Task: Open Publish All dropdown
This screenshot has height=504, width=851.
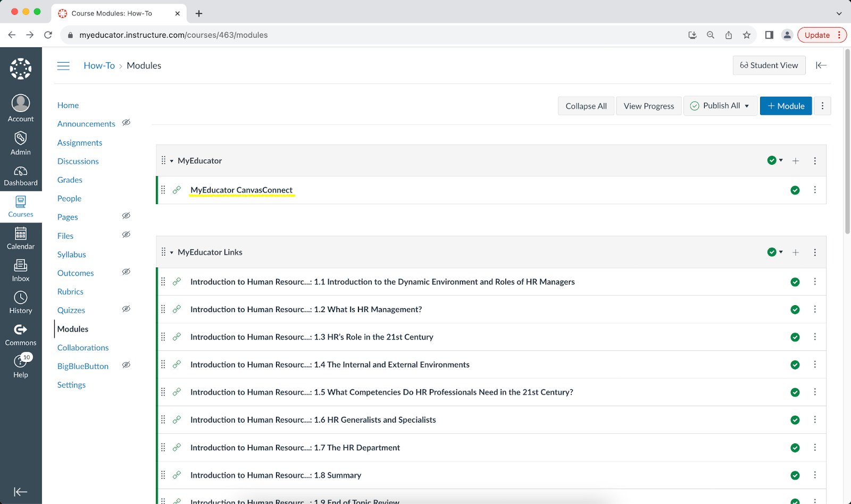Action: [720, 106]
